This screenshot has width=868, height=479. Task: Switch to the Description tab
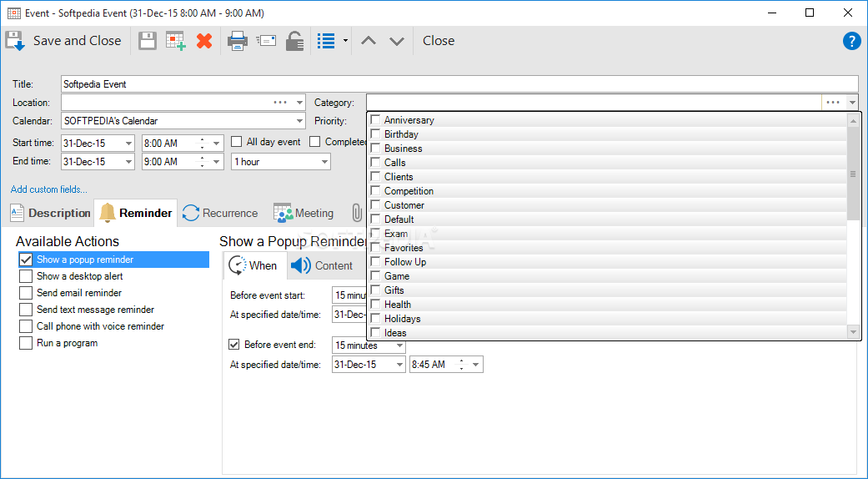[x=50, y=213]
